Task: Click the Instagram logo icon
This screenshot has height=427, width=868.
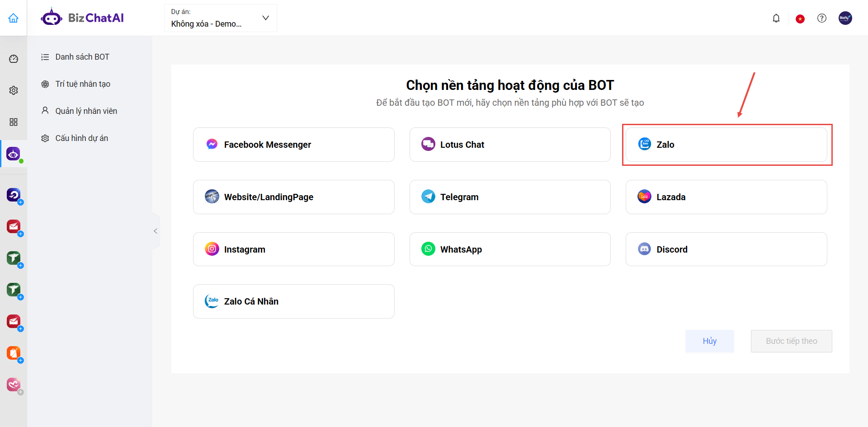Action: coord(212,249)
